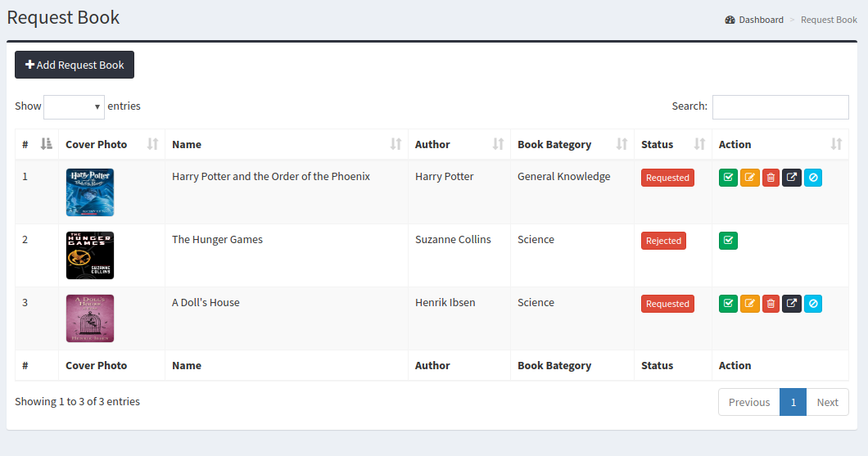Delete the Harry Potter book request

771,178
